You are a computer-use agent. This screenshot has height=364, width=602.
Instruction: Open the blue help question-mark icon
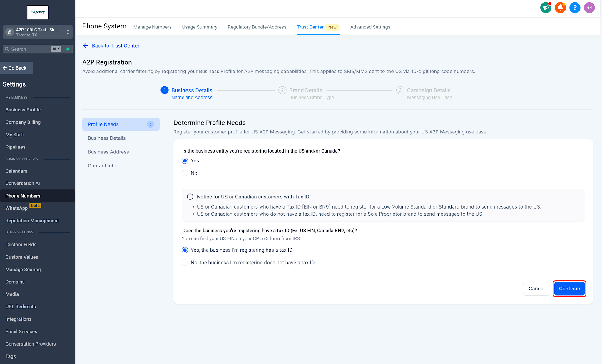pyautogui.click(x=575, y=7)
